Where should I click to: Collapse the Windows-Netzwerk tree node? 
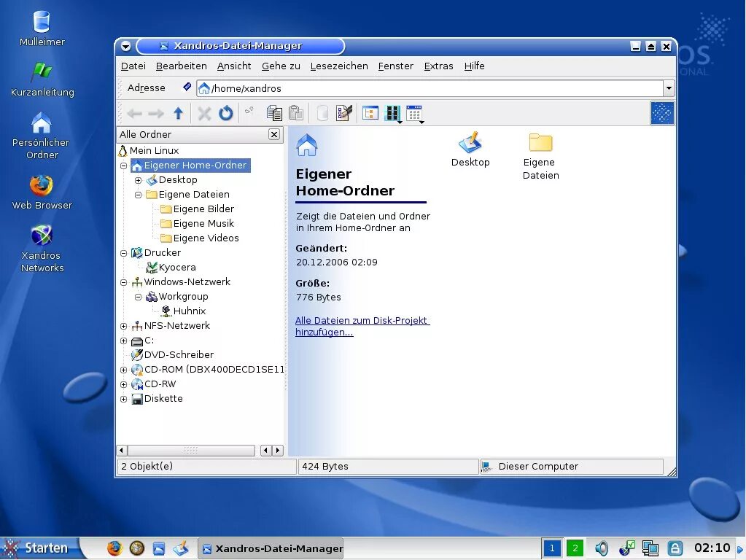click(124, 282)
